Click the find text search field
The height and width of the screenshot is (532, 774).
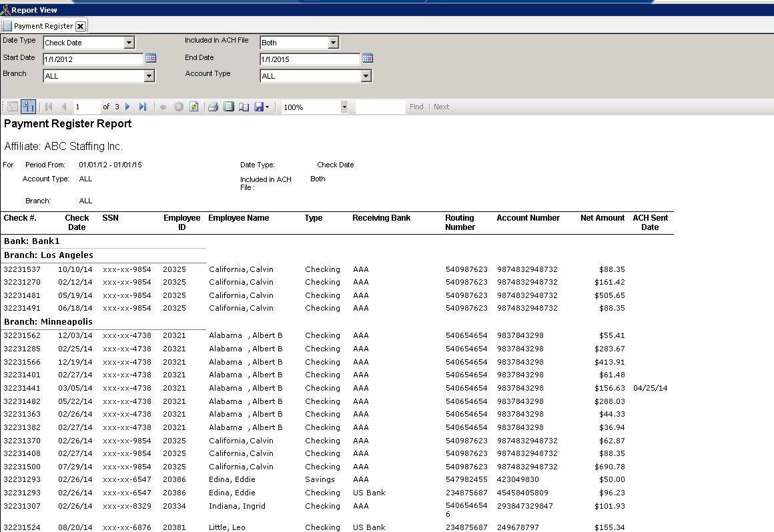coord(380,107)
